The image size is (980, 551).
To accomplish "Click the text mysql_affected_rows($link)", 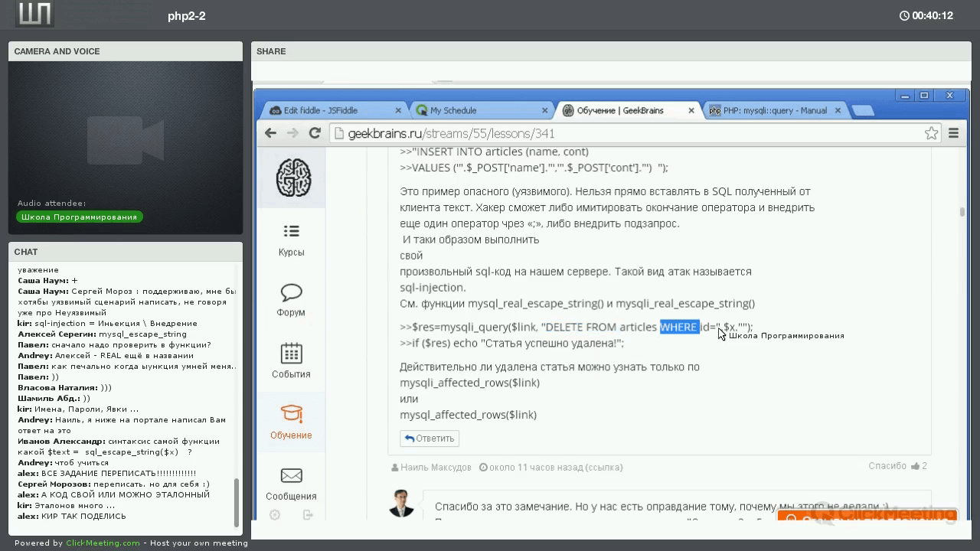I will pos(468,415).
